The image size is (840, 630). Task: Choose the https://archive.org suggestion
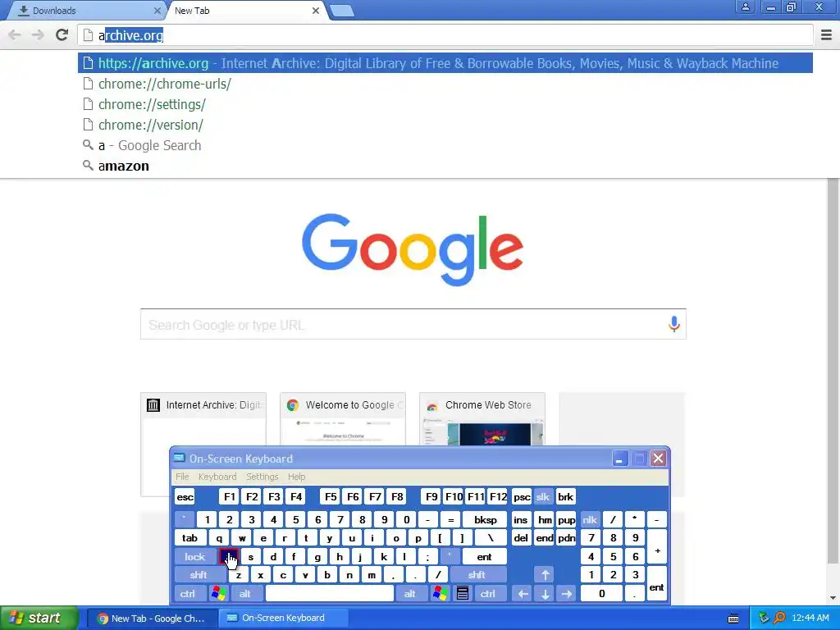click(x=445, y=63)
